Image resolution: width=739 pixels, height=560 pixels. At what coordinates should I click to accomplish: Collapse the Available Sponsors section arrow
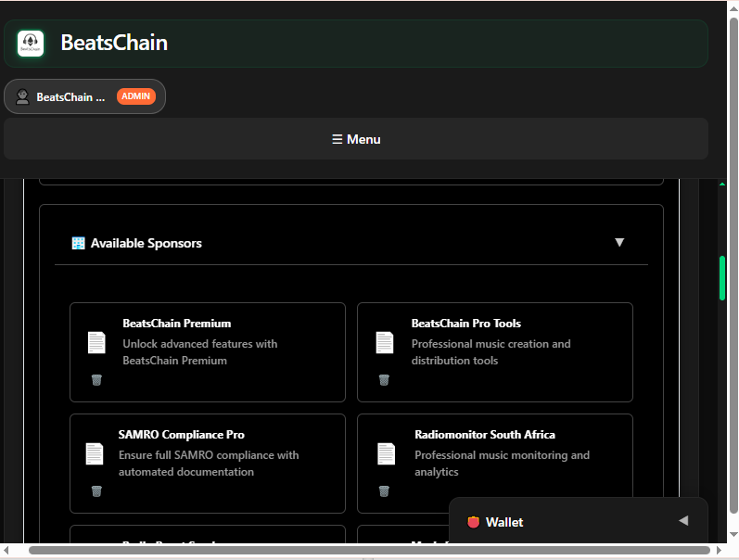(619, 242)
